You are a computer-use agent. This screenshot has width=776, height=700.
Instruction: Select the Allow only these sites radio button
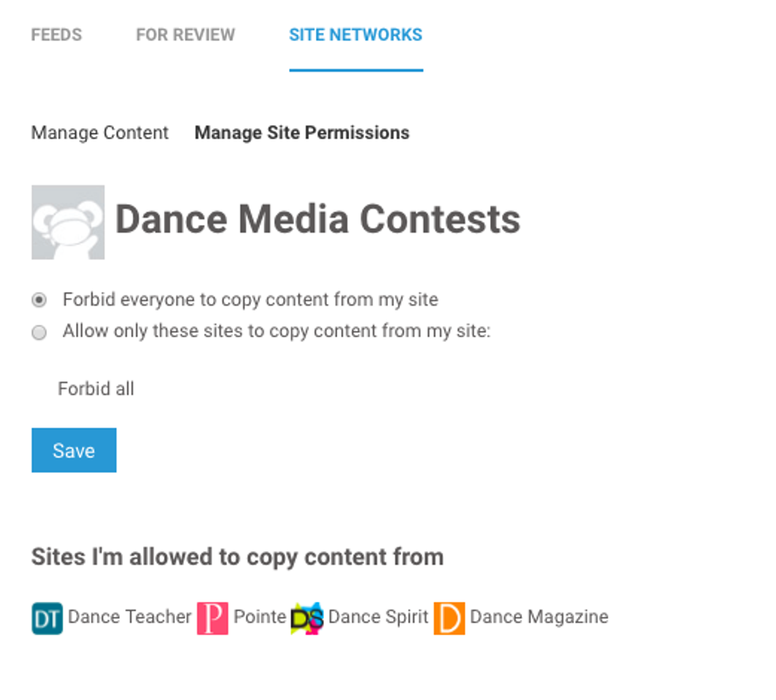pos(39,333)
